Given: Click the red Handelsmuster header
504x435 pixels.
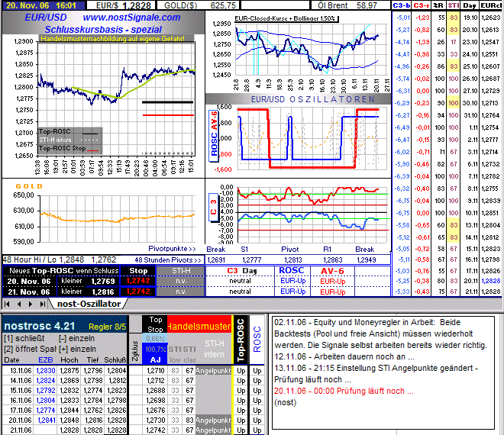Looking at the screenshot, I should [x=199, y=326].
